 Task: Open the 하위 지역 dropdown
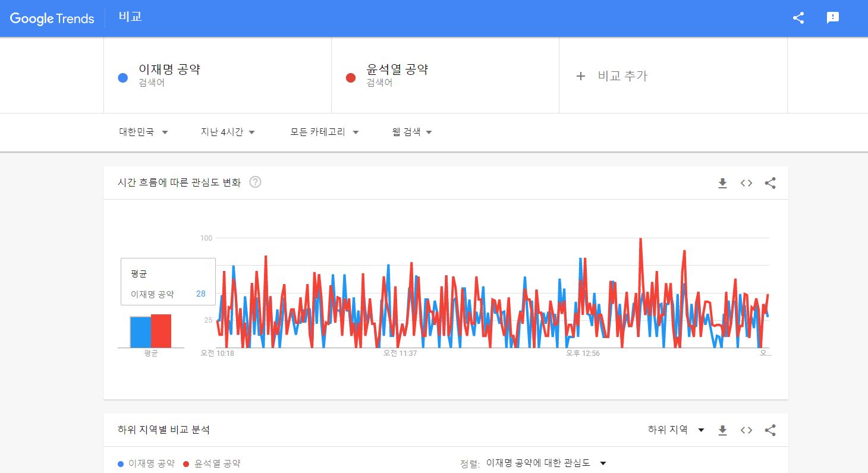coord(676,430)
